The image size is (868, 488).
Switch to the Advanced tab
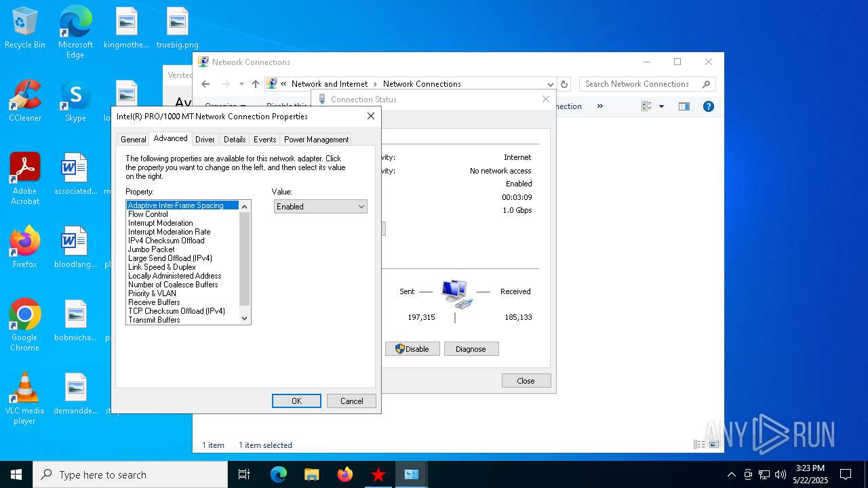[x=170, y=138]
